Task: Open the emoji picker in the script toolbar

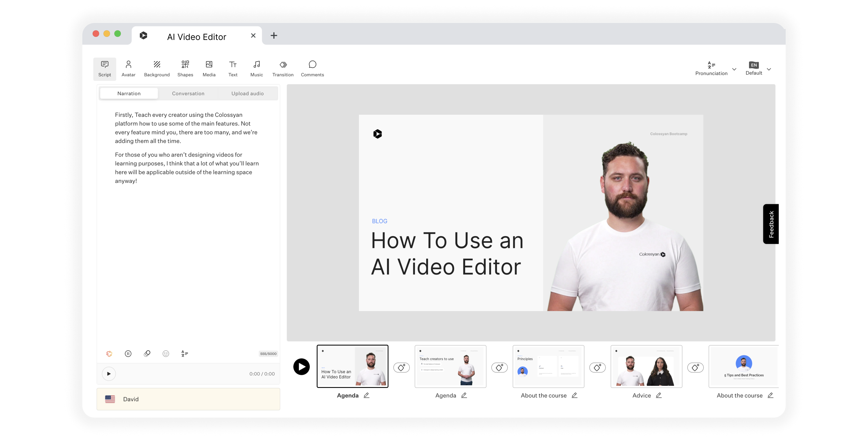Action: [x=166, y=353]
